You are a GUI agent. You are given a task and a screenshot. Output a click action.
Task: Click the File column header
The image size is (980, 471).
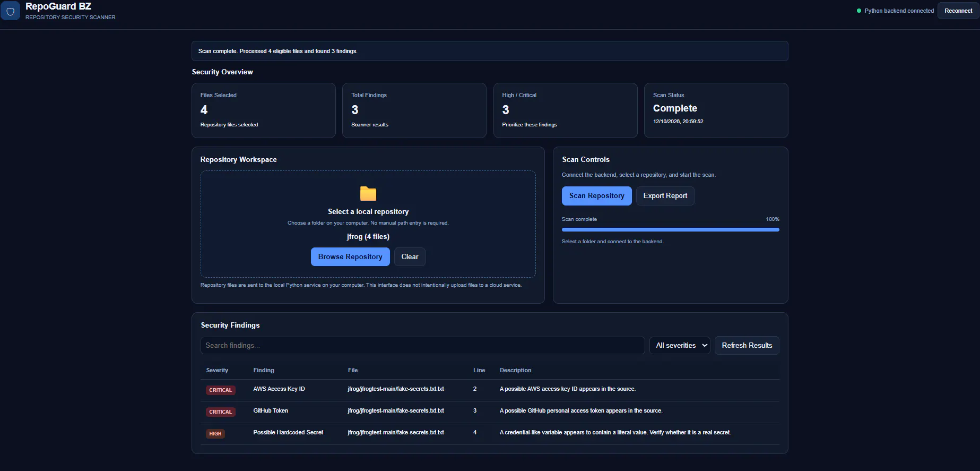[x=353, y=370]
